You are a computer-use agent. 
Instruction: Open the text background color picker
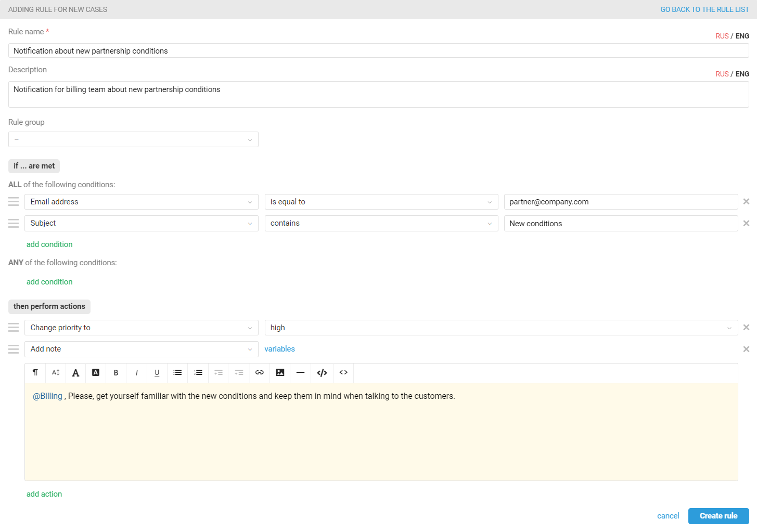96,373
